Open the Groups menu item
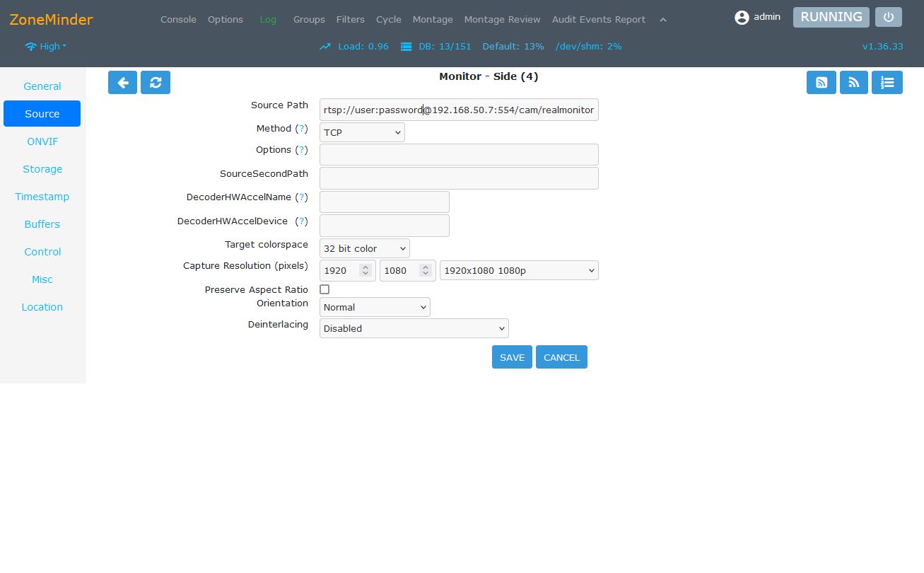 [x=309, y=20]
